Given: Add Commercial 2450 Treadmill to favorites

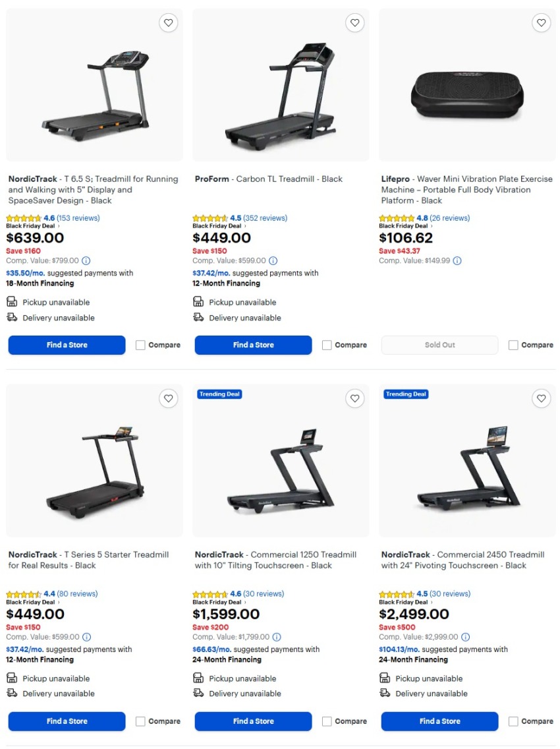Looking at the screenshot, I should [x=541, y=398].
